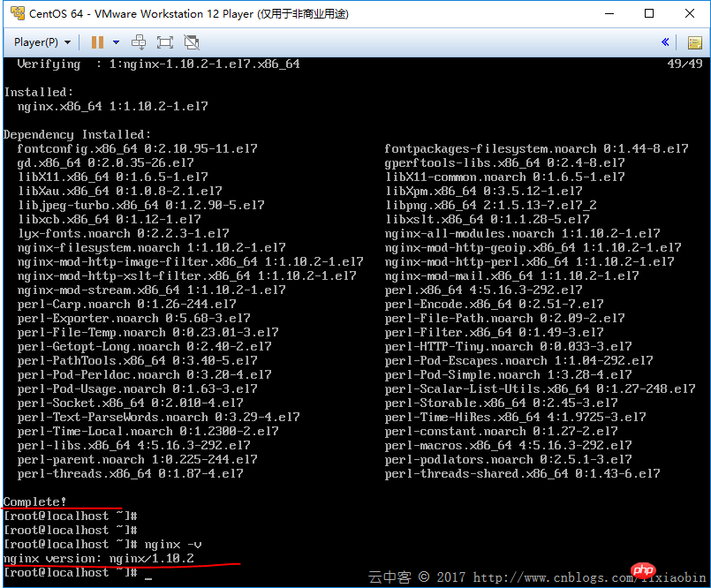
Task: Open the Player(P) menu
Action: 42,42
